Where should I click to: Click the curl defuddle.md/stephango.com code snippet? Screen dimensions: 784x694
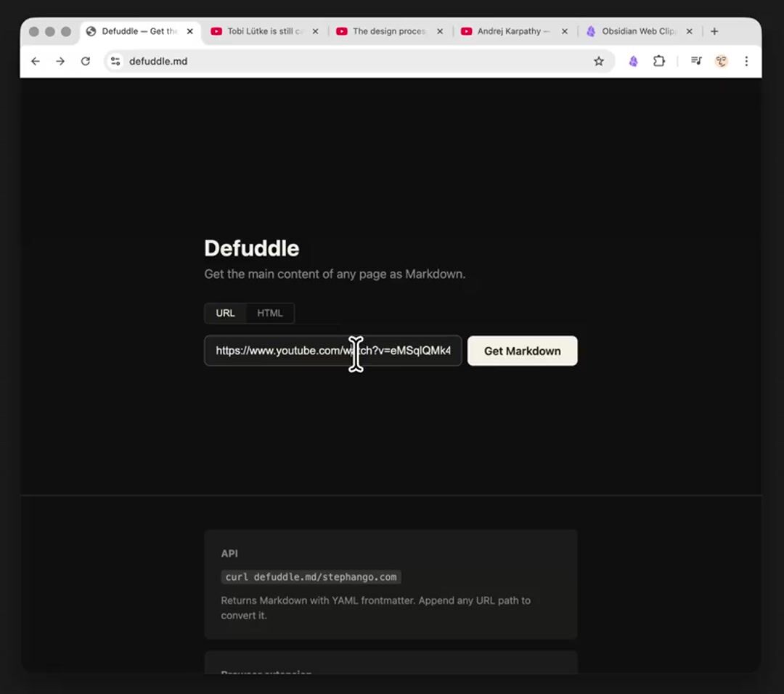pyautogui.click(x=311, y=577)
